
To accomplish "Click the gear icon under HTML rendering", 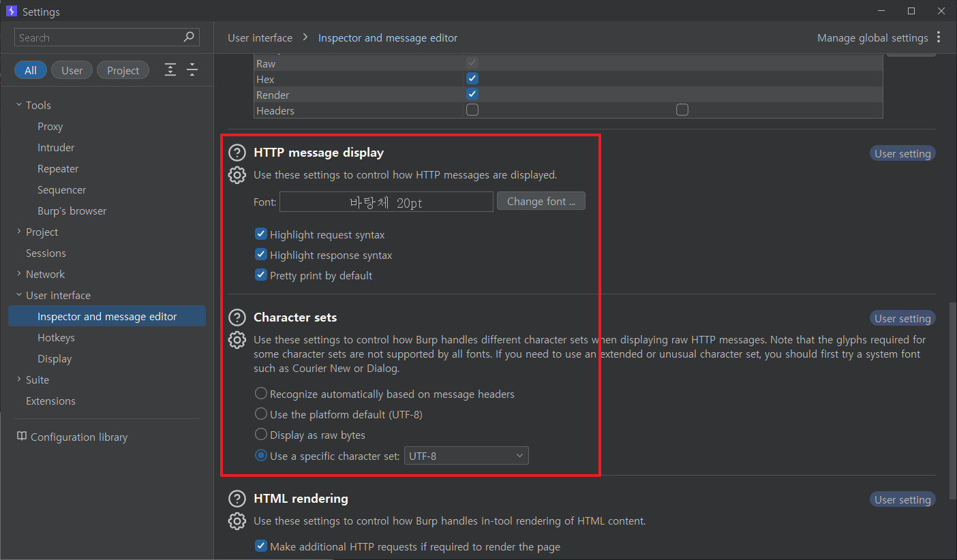I will tap(237, 521).
